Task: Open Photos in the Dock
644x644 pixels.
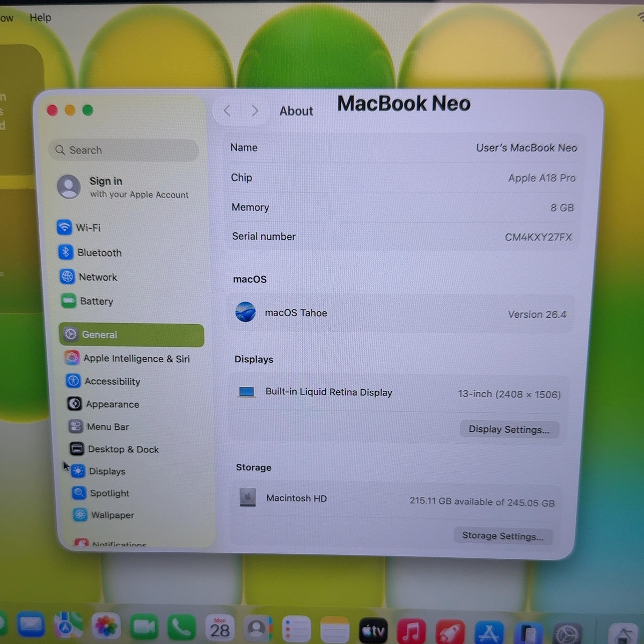Action: tap(106, 627)
